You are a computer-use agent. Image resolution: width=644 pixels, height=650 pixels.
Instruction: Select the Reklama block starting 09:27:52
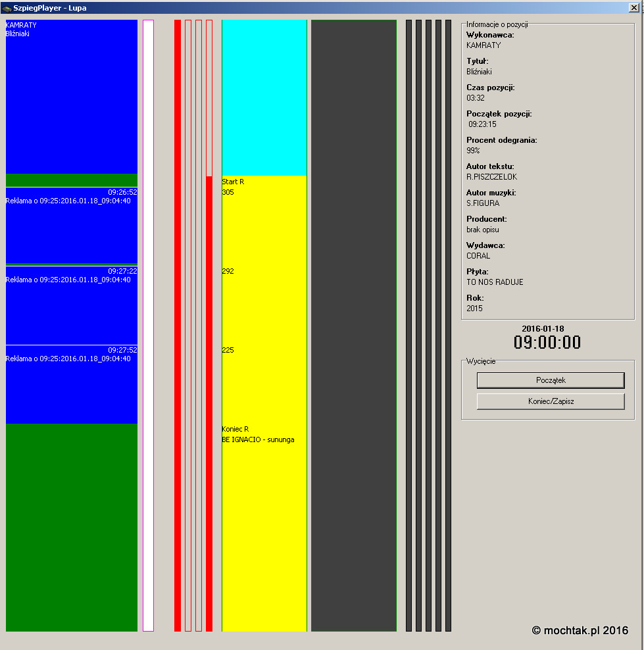tap(71, 384)
